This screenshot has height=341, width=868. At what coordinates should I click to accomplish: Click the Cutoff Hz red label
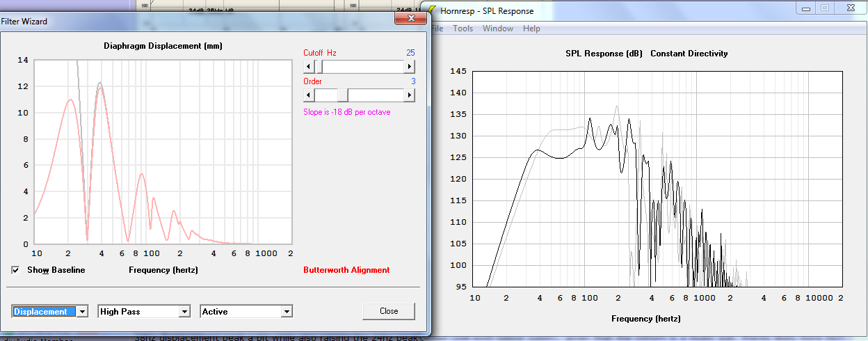(x=320, y=53)
